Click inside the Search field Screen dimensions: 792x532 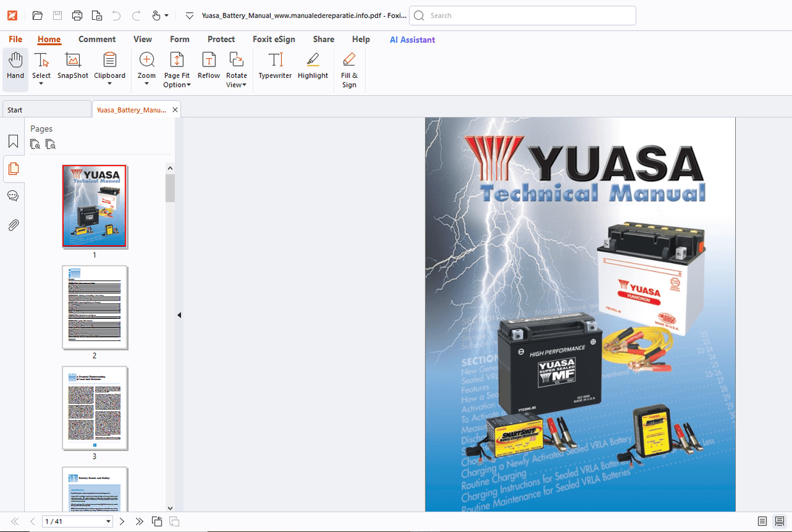click(522, 15)
